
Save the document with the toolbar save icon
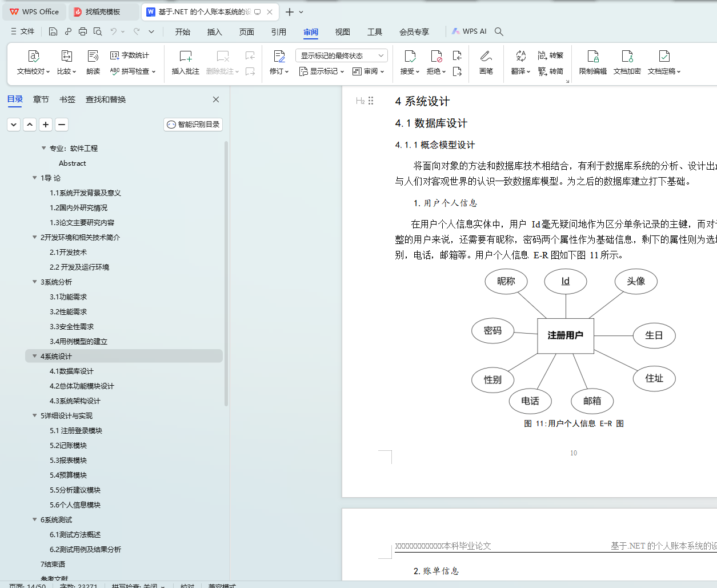coord(53,31)
